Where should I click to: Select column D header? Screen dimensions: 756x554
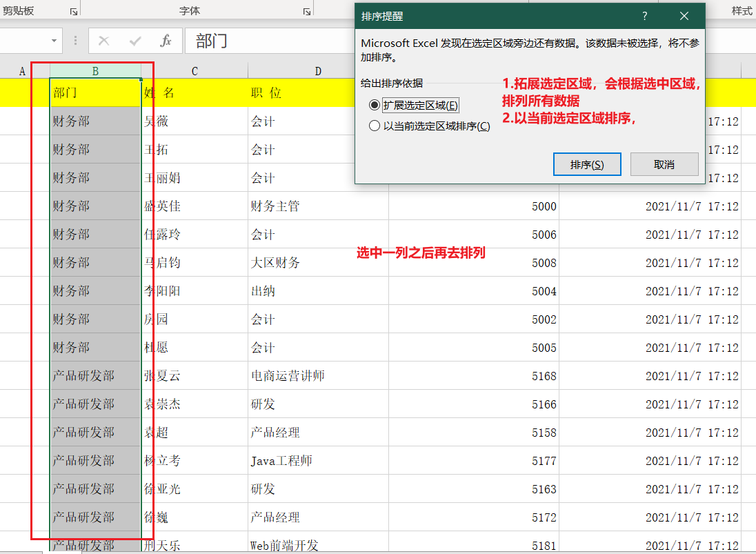pyautogui.click(x=318, y=71)
